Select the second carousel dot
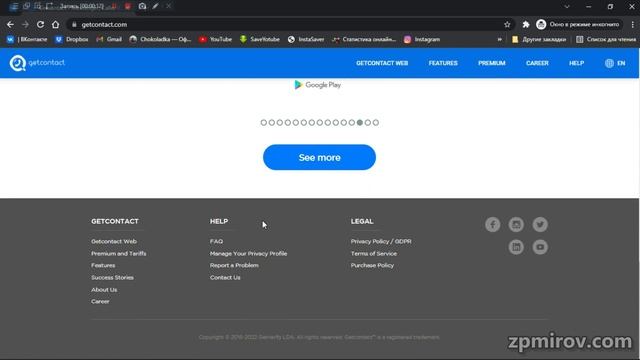 click(x=272, y=122)
